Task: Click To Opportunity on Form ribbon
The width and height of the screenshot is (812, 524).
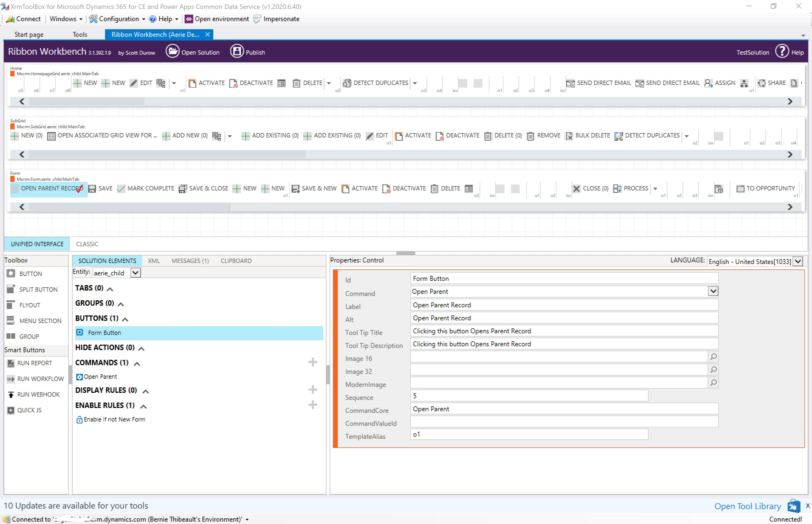Action: pyautogui.click(x=765, y=189)
